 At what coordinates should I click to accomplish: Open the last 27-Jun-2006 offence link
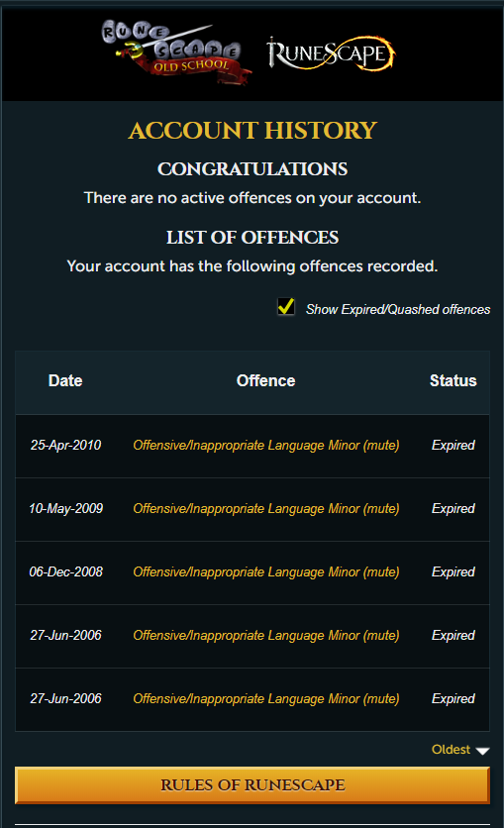pyautogui.click(x=266, y=698)
